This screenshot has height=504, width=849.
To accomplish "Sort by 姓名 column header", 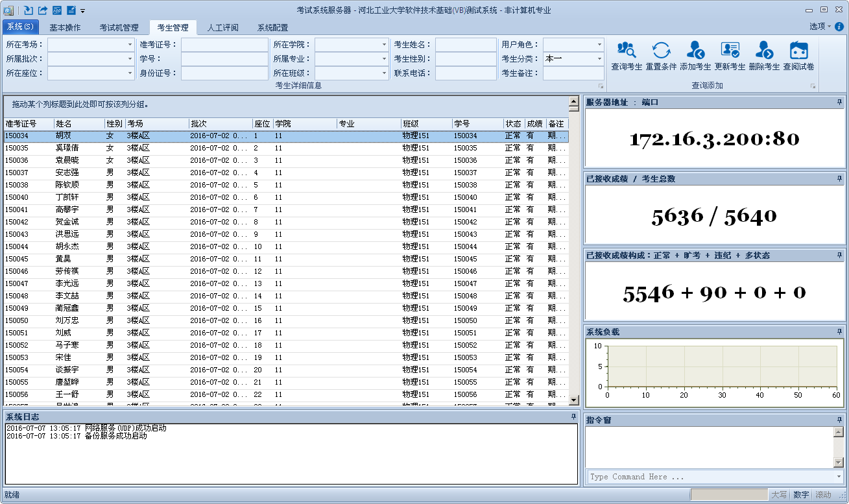I will (x=79, y=124).
